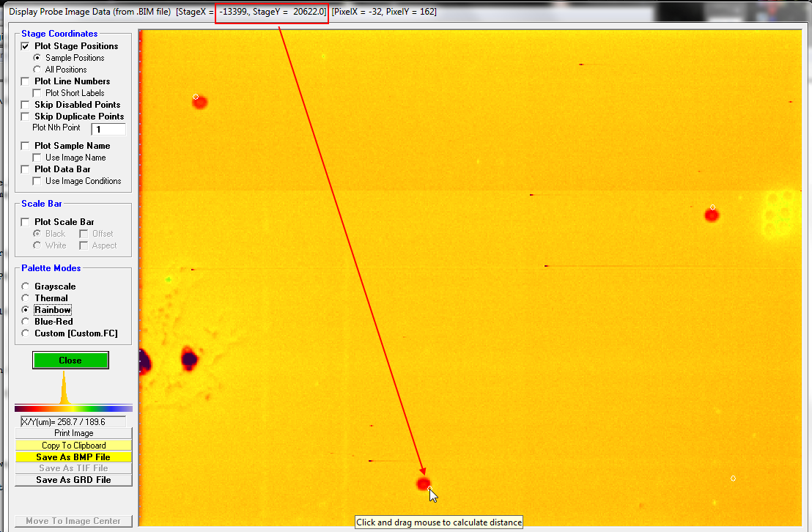Tick the Plot Short Labels checkbox
Image resolution: width=812 pixels, height=532 pixels.
click(x=37, y=93)
